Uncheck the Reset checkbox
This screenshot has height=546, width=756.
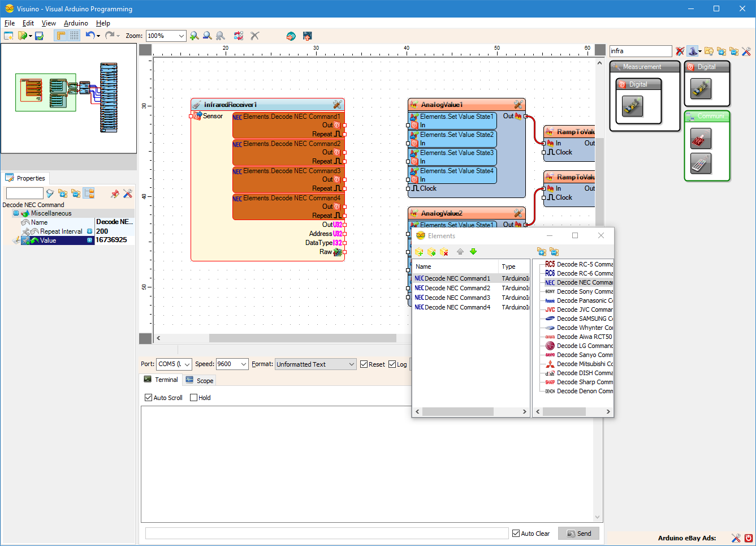tap(364, 364)
